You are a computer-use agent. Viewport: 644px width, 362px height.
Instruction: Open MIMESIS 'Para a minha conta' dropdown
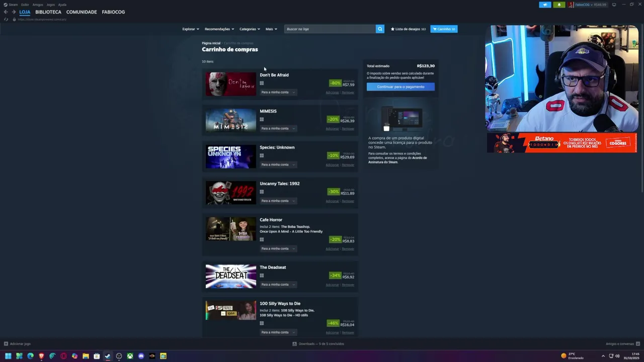click(278, 128)
